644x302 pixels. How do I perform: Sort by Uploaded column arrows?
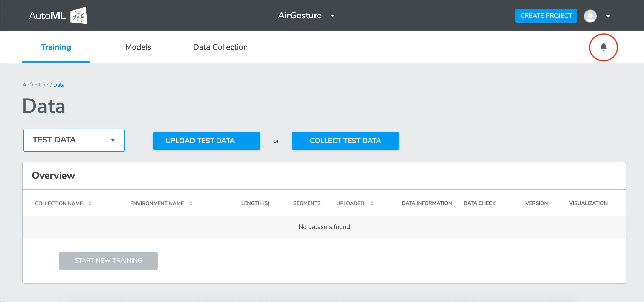tap(371, 203)
